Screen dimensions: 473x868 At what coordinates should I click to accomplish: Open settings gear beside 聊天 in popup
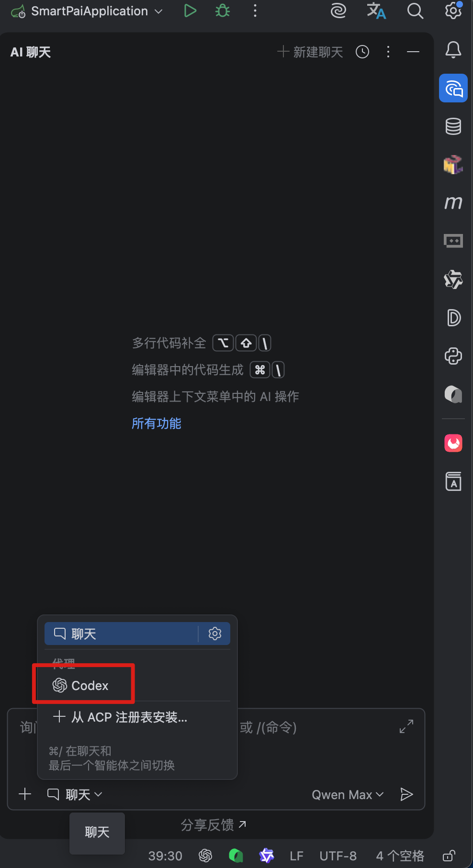[x=215, y=634]
